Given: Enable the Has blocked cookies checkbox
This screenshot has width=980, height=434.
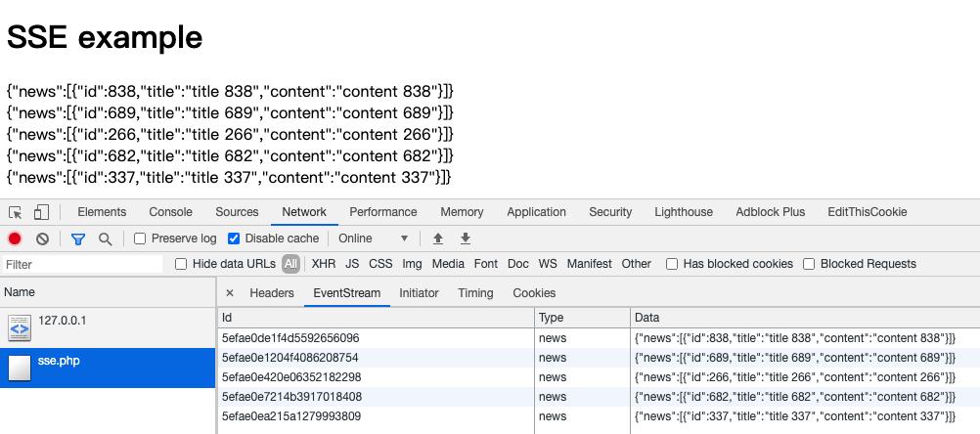Looking at the screenshot, I should 672,264.
